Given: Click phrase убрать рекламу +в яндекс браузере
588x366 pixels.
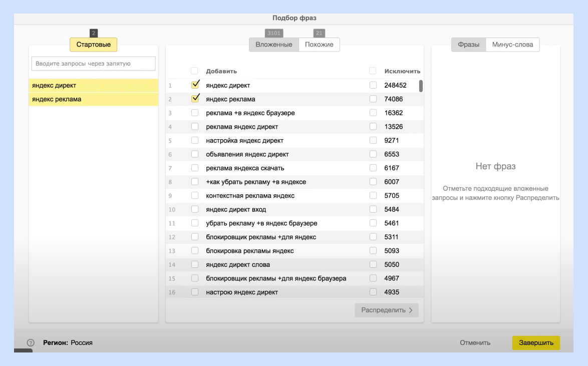Looking at the screenshot, I should [261, 223].
